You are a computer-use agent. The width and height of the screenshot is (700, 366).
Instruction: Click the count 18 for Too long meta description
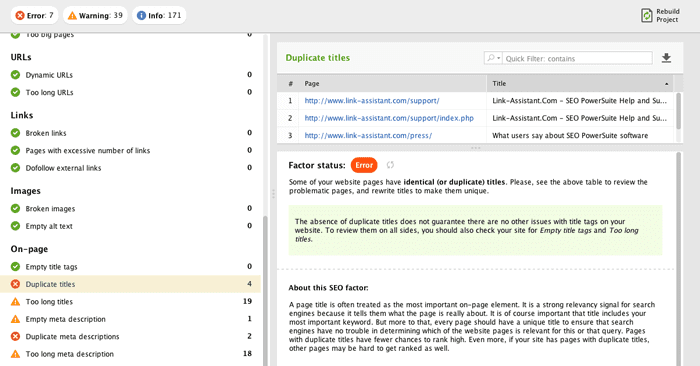click(x=247, y=354)
